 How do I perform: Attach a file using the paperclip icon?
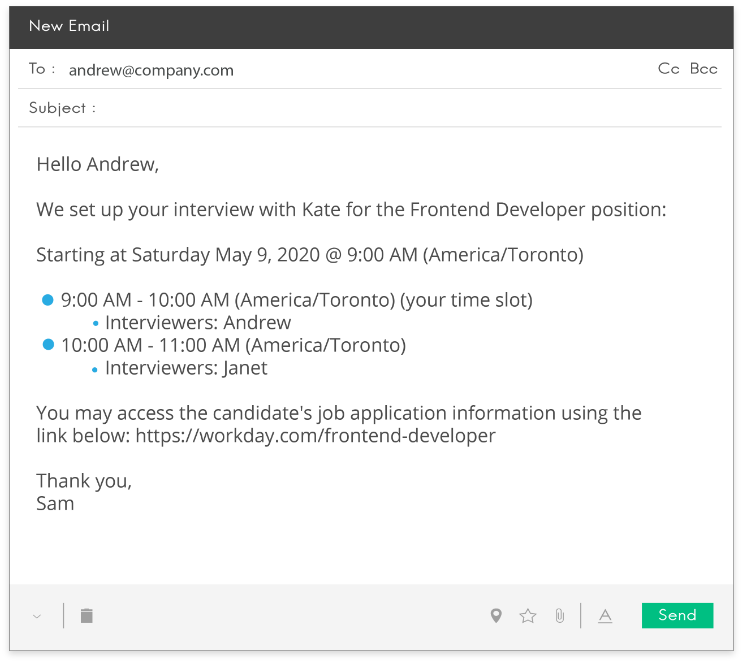(560, 616)
